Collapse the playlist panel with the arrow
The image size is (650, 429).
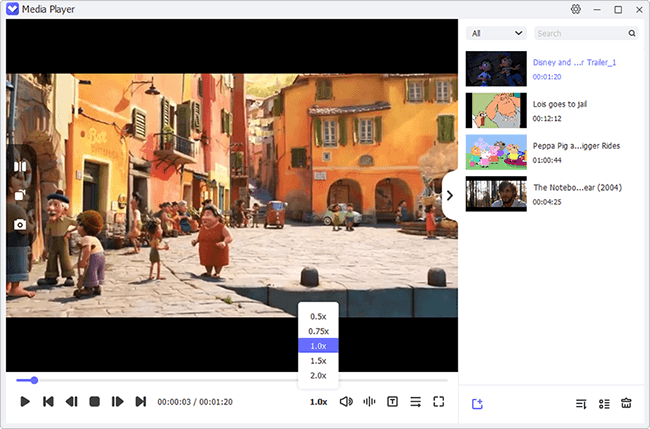pyautogui.click(x=450, y=196)
